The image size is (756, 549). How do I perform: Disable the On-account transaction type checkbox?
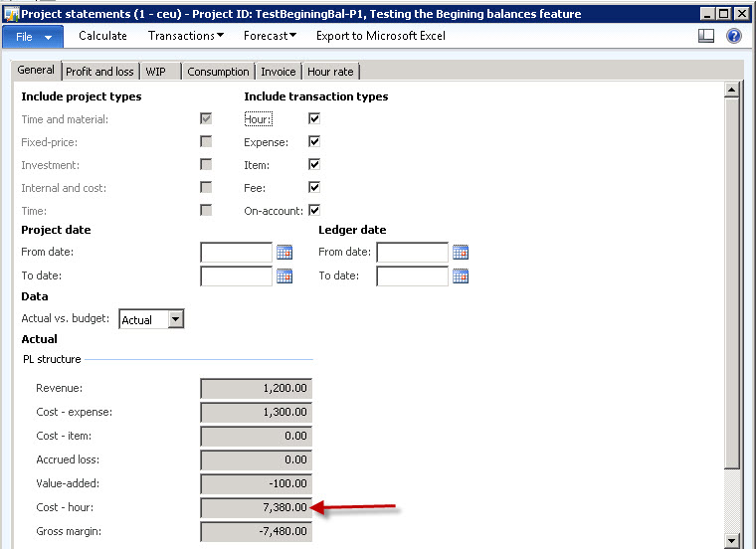pos(314,210)
